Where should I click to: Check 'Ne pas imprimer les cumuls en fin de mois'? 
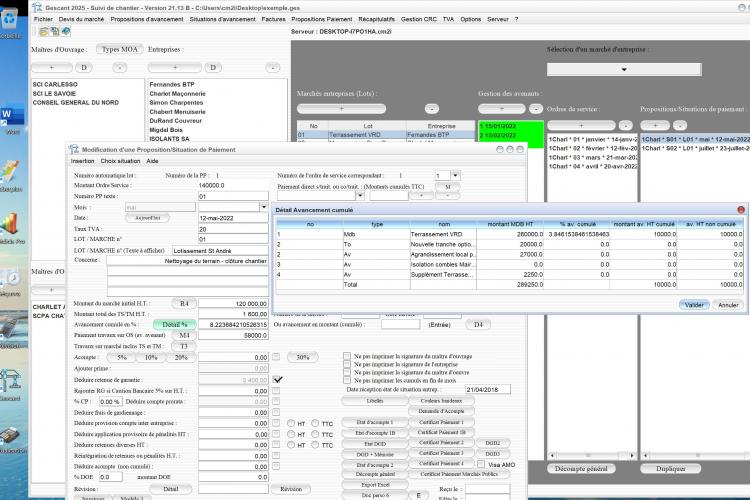tap(347, 380)
